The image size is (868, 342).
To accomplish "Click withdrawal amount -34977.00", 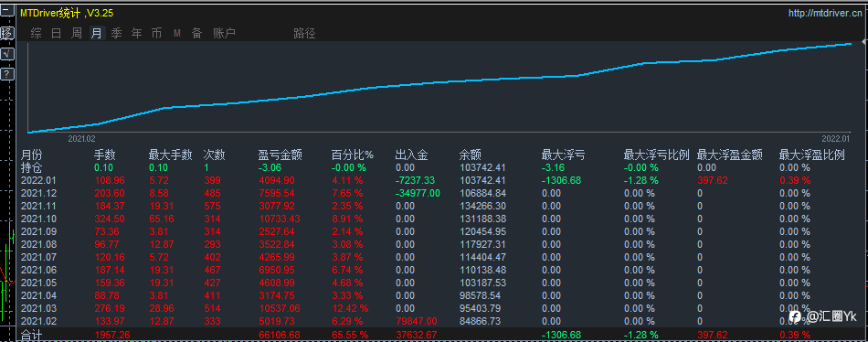I will tap(418, 193).
